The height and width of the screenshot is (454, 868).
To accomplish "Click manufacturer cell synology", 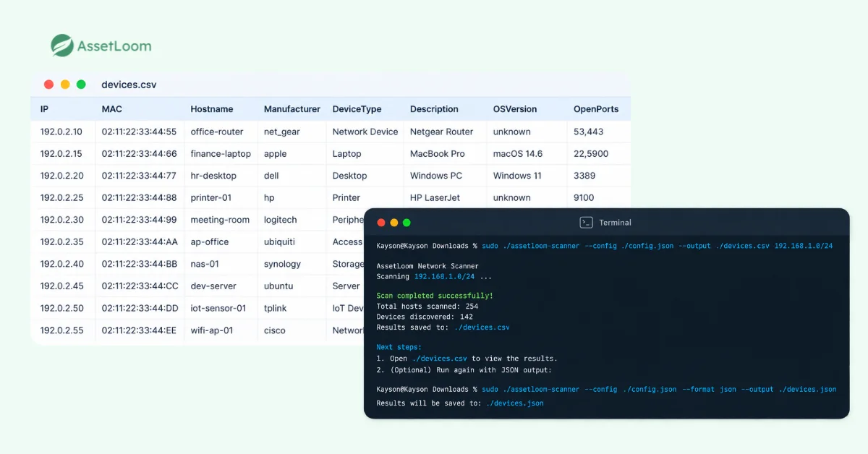I will (282, 264).
